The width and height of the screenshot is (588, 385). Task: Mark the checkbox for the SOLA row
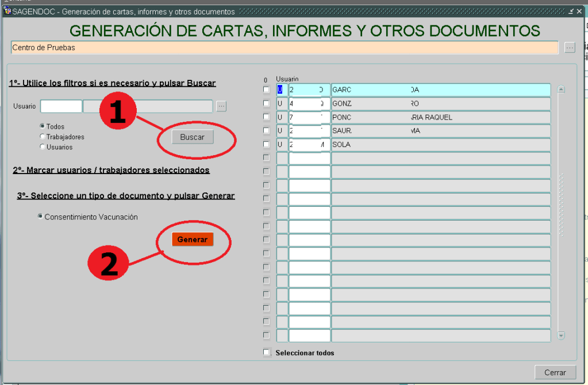[266, 144]
